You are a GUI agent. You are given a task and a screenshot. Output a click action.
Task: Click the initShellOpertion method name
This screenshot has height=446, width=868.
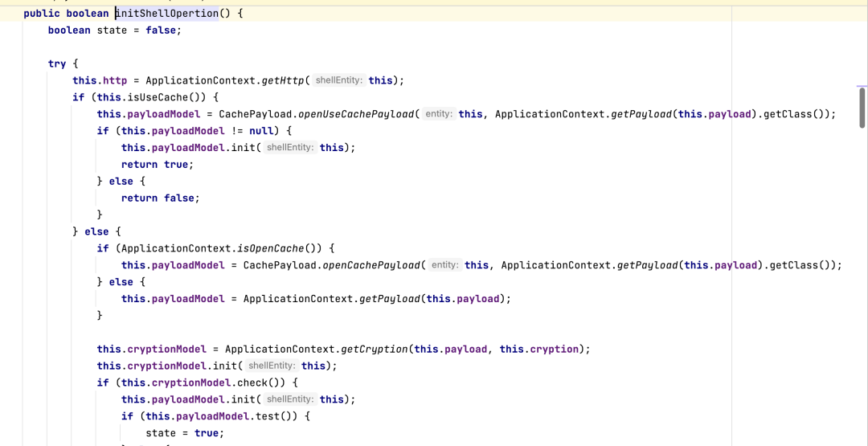tap(167, 14)
